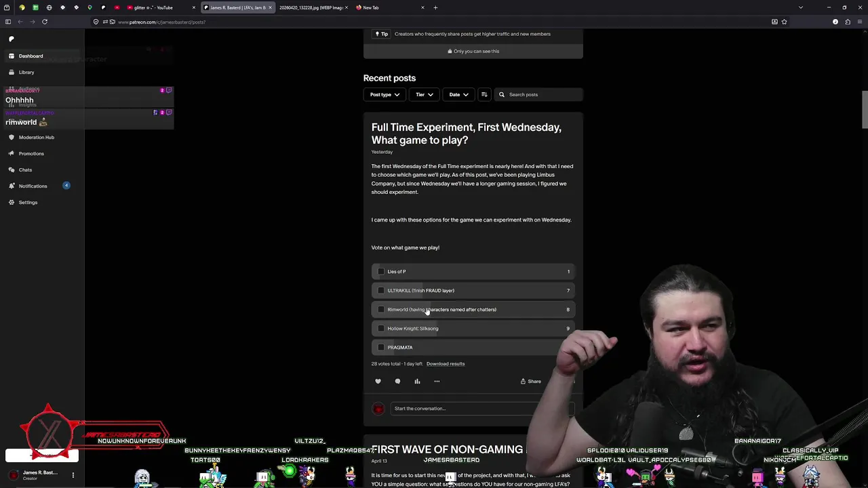Expand the Tier filter dropdown

pyautogui.click(x=424, y=95)
